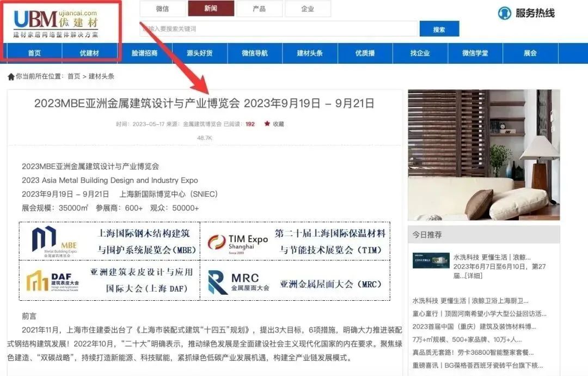Click the UBM 优建材 site logo

(56, 24)
